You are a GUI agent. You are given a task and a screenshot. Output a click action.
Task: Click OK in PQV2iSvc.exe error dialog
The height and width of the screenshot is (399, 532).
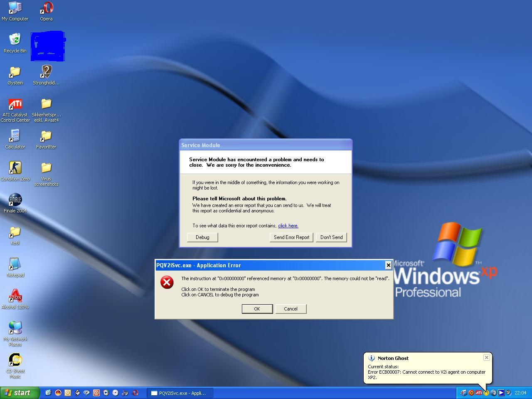coord(257,309)
